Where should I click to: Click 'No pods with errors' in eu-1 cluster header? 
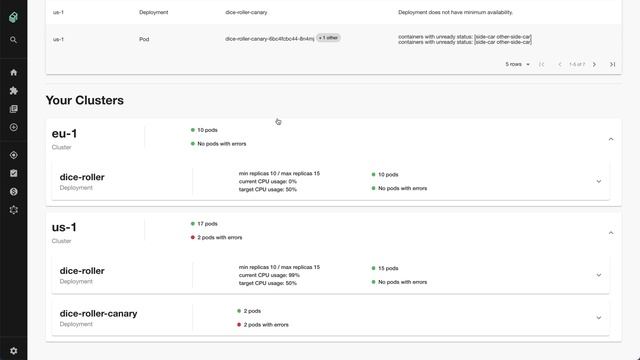pyautogui.click(x=222, y=144)
